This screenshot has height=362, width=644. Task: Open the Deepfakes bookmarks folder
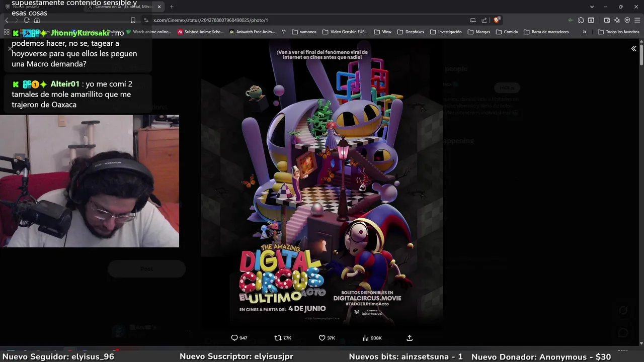tap(411, 32)
